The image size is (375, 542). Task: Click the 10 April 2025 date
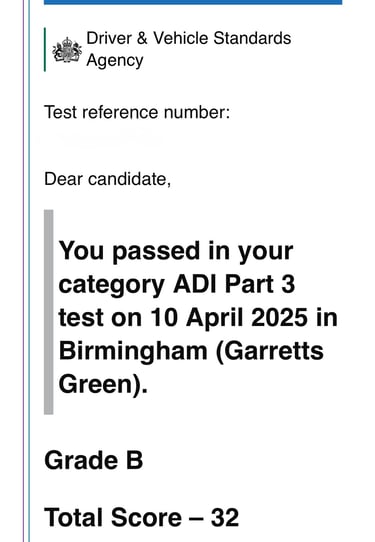(x=229, y=317)
